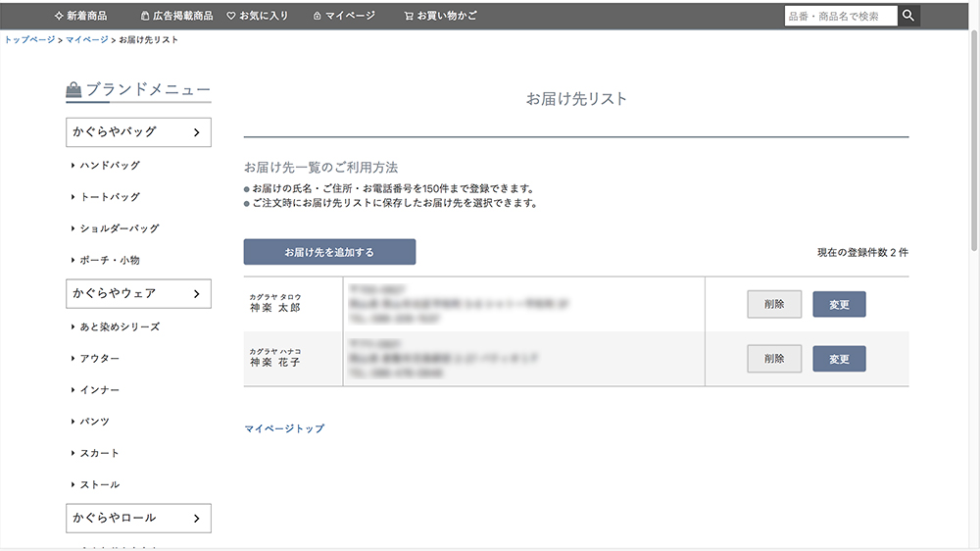This screenshot has height=551, width=980.
Task: Click マイページ breadcrumb link
Action: [x=87, y=40]
